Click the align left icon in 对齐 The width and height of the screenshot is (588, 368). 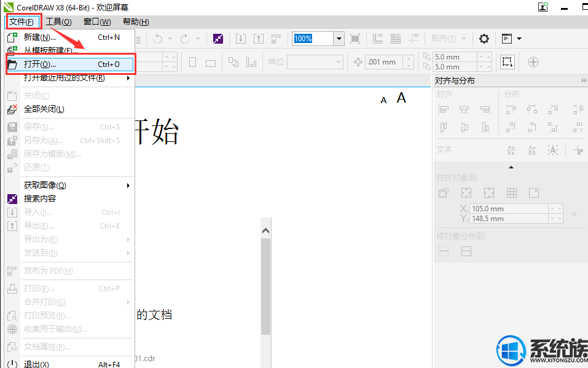pos(443,109)
